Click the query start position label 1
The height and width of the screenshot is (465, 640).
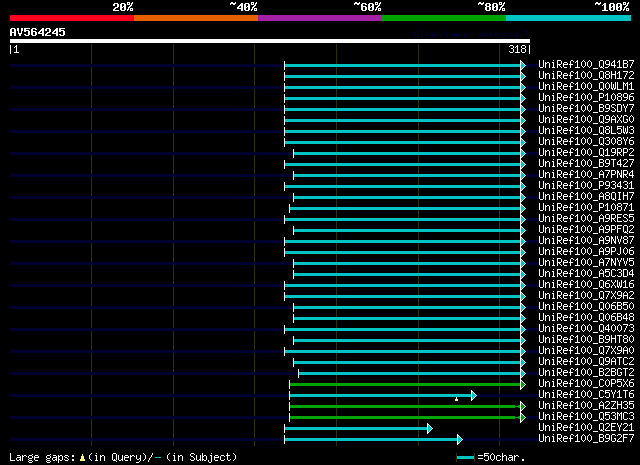(16, 49)
